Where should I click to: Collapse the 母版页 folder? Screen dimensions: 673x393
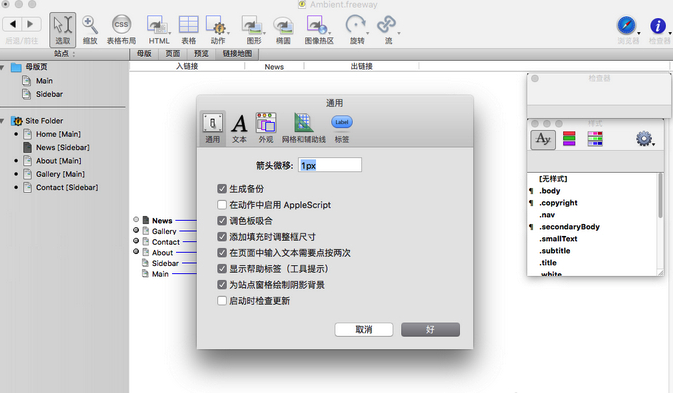pyautogui.click(x=2, y=67)
